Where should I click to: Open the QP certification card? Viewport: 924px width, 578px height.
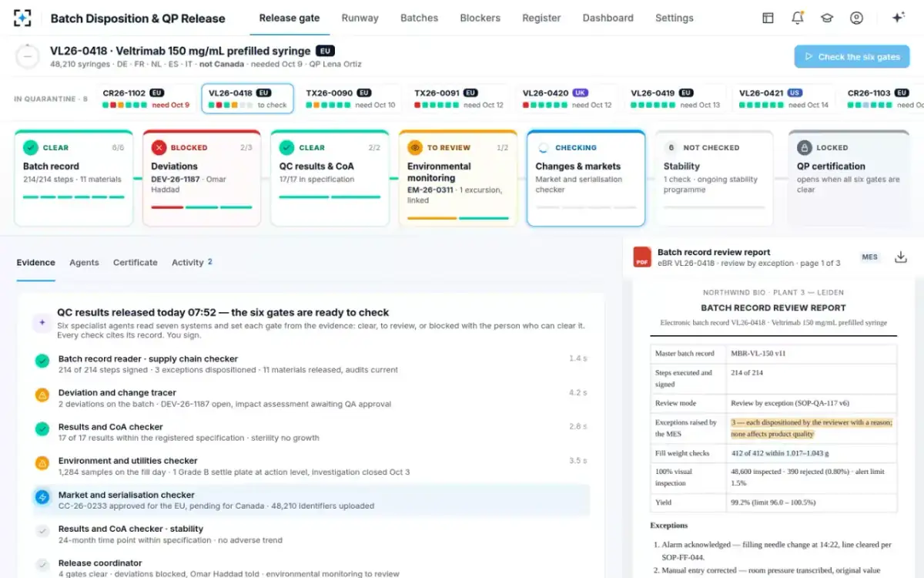[849, 178]
